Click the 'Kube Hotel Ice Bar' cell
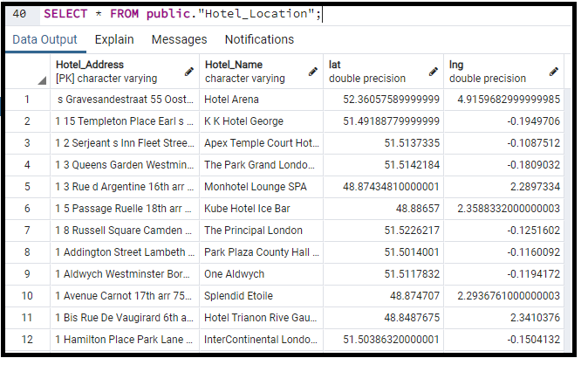 (262, 209)
